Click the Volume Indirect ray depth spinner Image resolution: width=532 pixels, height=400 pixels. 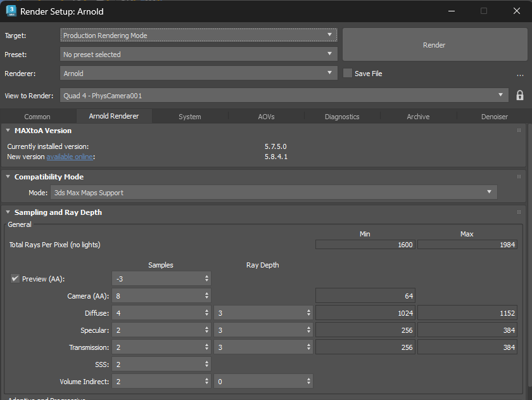coord(308,382)
